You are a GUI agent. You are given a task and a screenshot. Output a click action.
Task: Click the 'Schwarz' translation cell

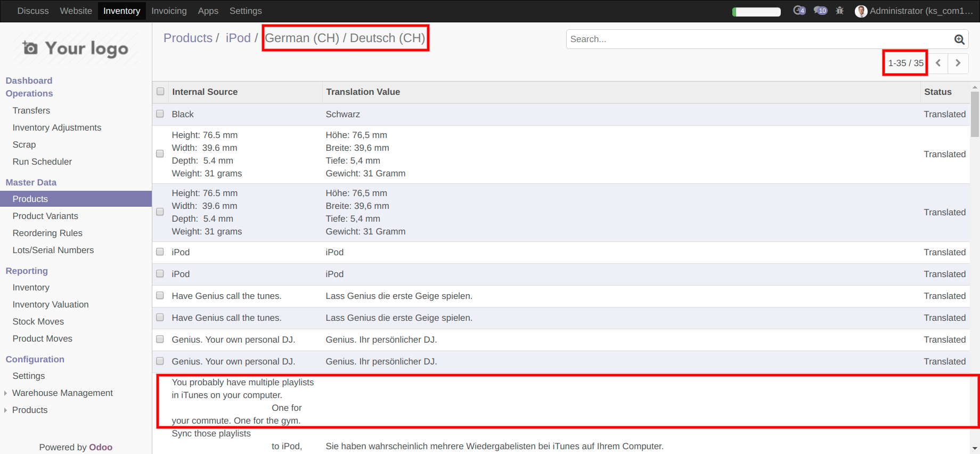coord(342,114)
